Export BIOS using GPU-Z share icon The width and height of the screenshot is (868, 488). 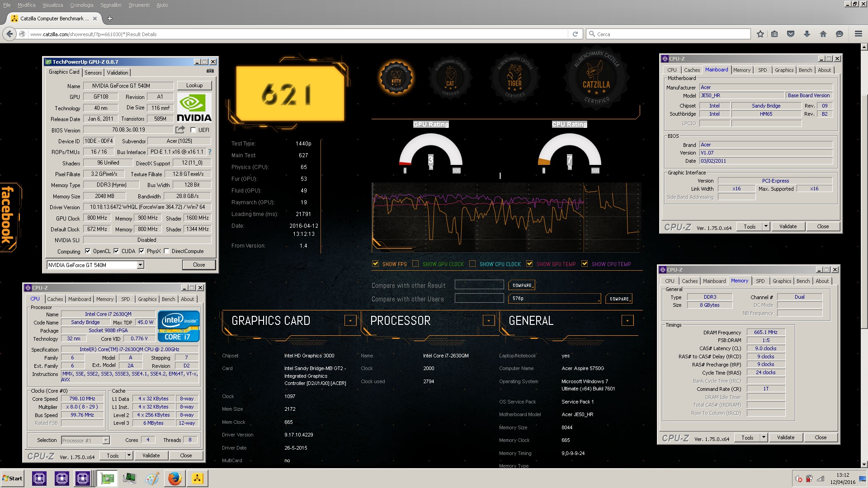coord(180,130)
